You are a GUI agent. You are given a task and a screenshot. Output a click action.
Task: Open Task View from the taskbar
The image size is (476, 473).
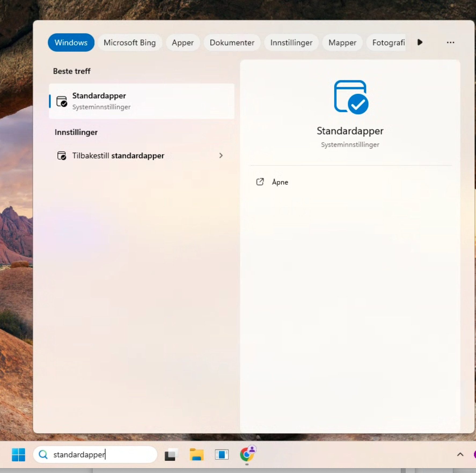[x=171, y=455]
